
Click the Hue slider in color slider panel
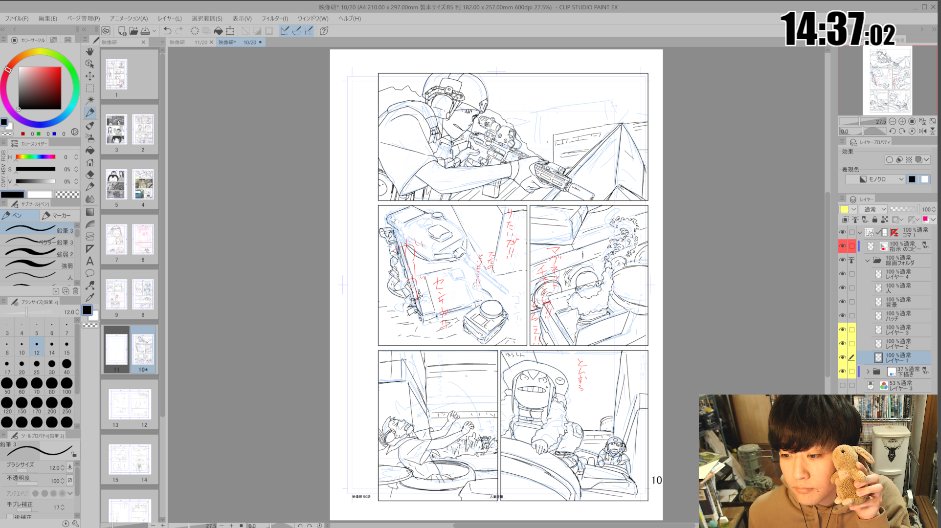pyautogui.click(x=35, y=157)
